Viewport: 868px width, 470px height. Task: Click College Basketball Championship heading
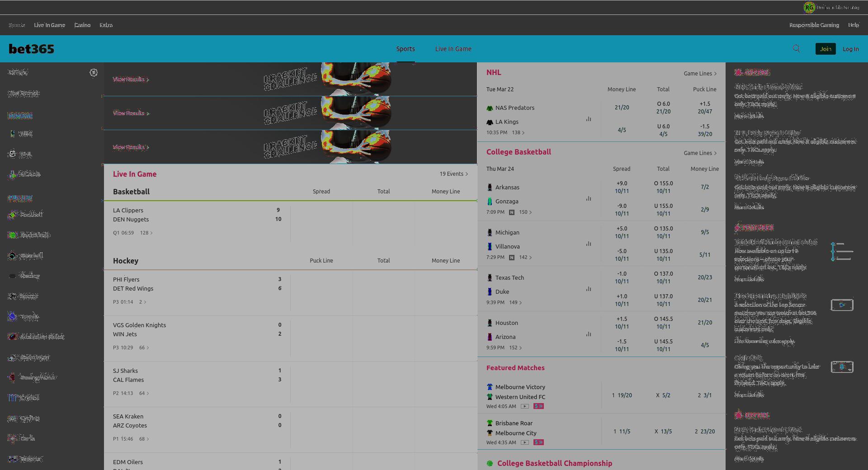pyautogui.click(x=555, y=463)
